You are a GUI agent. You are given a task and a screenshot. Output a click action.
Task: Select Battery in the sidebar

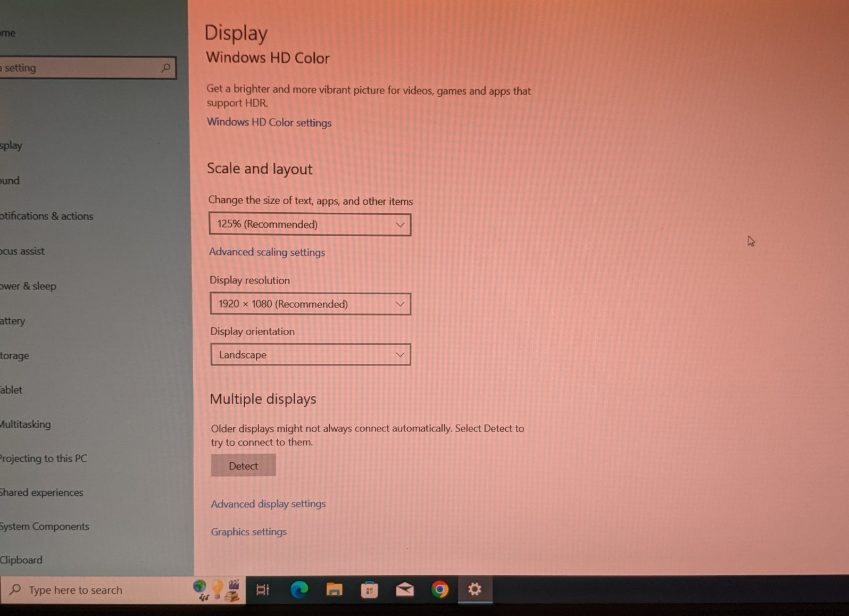(x=12, y=321)
